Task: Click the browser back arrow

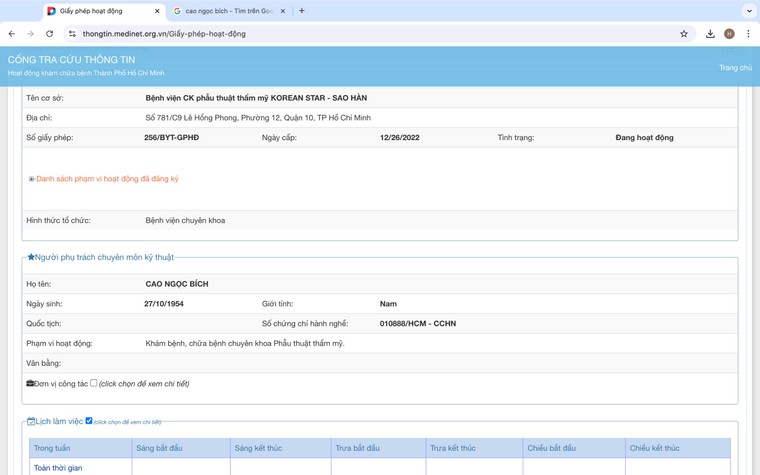Action: [x=12, y=34]
